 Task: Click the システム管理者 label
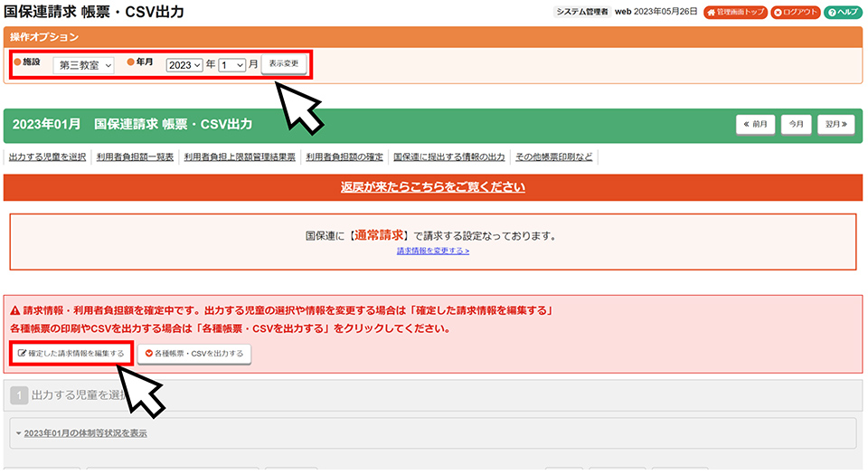point(581,12)
